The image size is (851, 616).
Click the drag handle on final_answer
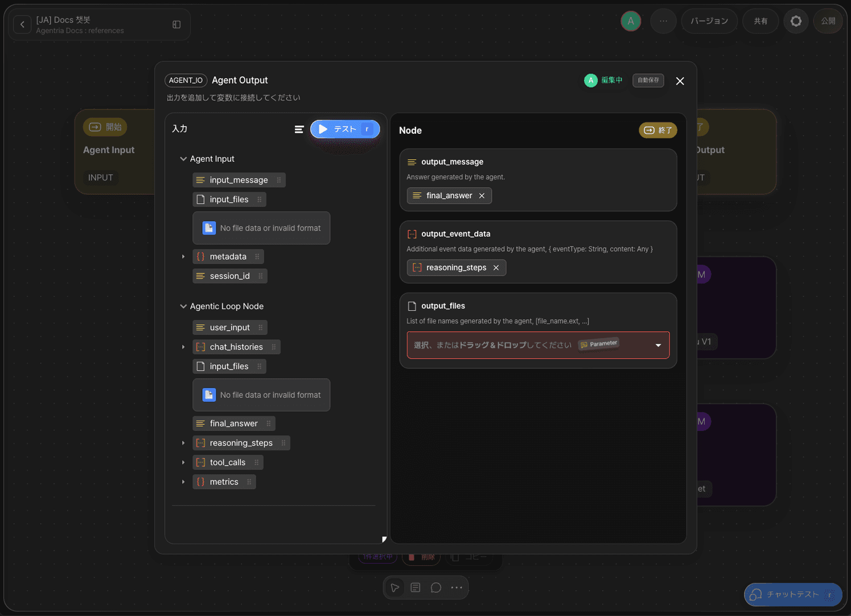pyautogui.click(x=268, y=424)
